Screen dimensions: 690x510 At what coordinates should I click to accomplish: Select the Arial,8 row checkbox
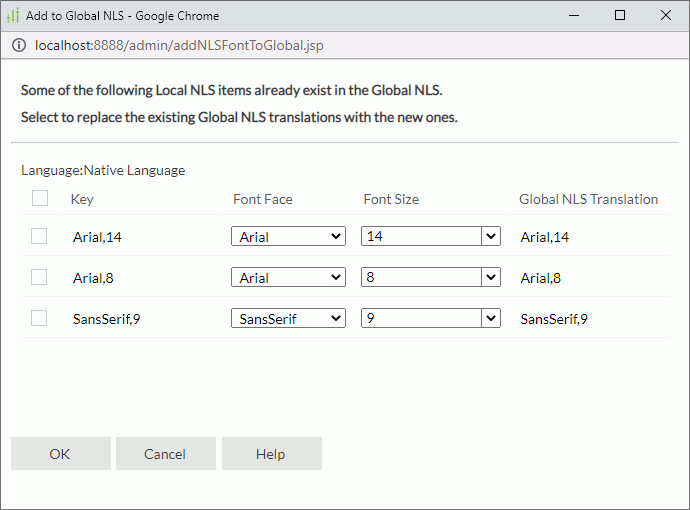click(39, 277)
